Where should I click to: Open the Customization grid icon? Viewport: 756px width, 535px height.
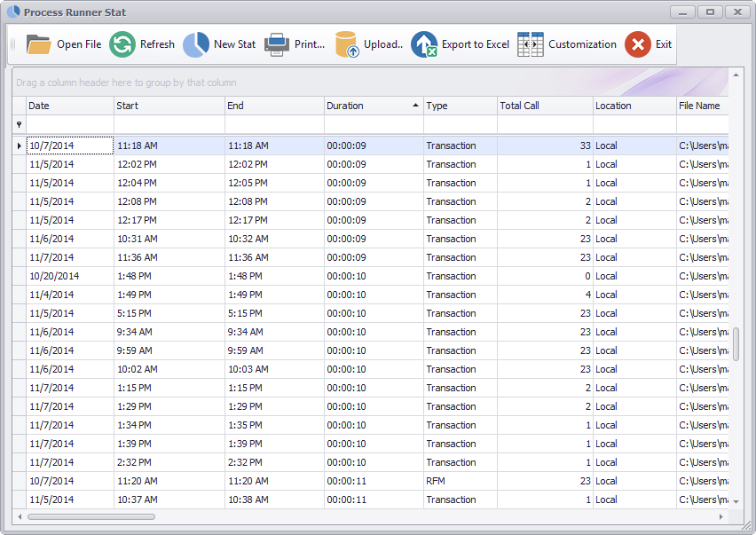pos(531,44)
